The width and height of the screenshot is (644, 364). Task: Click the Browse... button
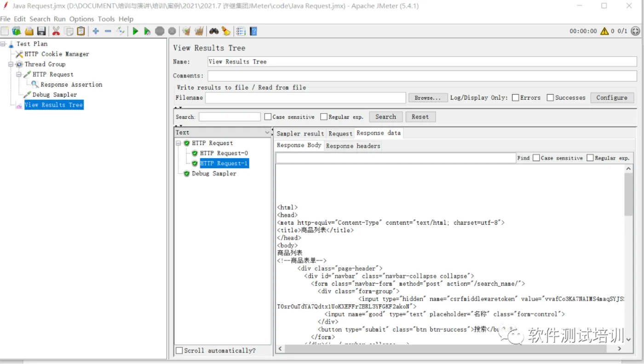coord(428,97)
